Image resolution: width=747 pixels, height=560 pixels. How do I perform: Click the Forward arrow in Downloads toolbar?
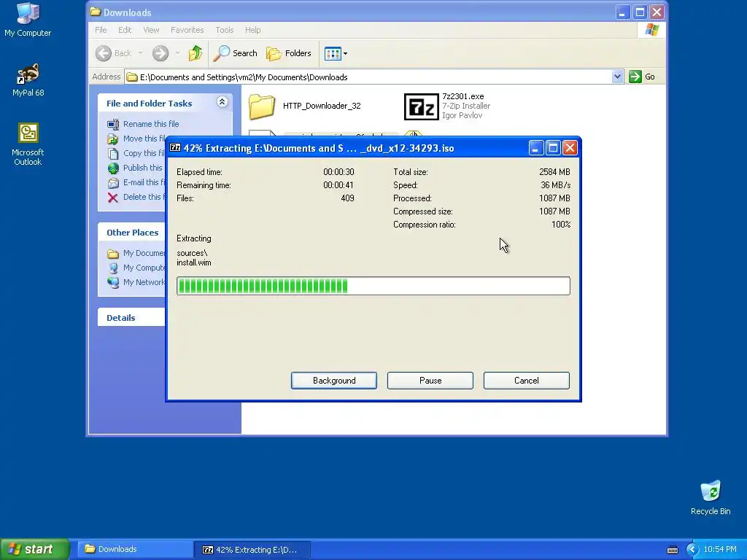click(160, 53)
